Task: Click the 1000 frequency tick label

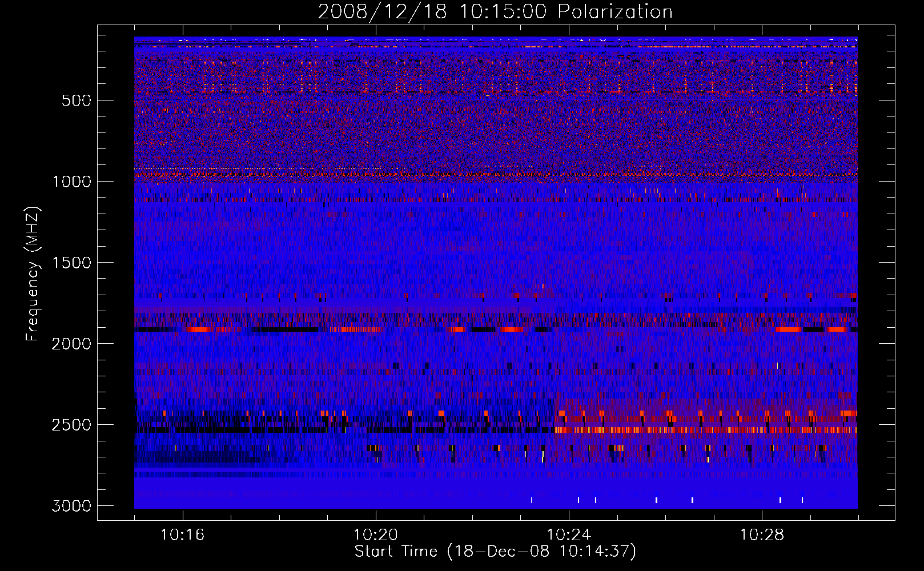Action: click(x=71, y=182)
